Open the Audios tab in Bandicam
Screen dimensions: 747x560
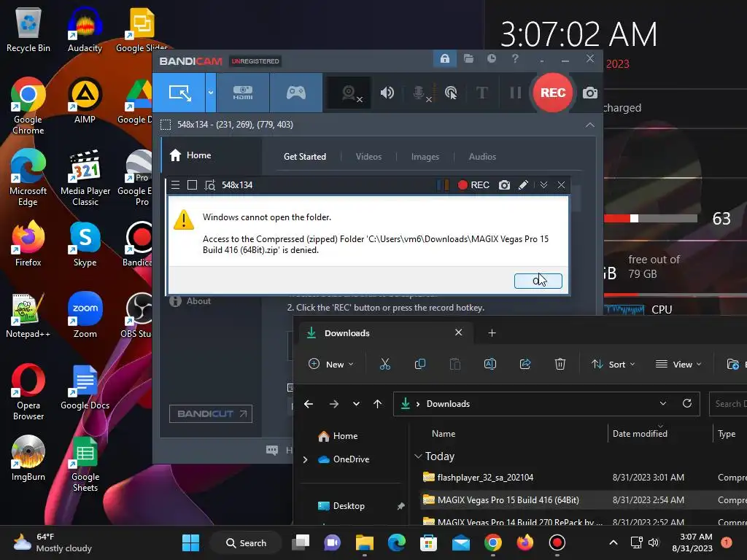tap(482, 157)
